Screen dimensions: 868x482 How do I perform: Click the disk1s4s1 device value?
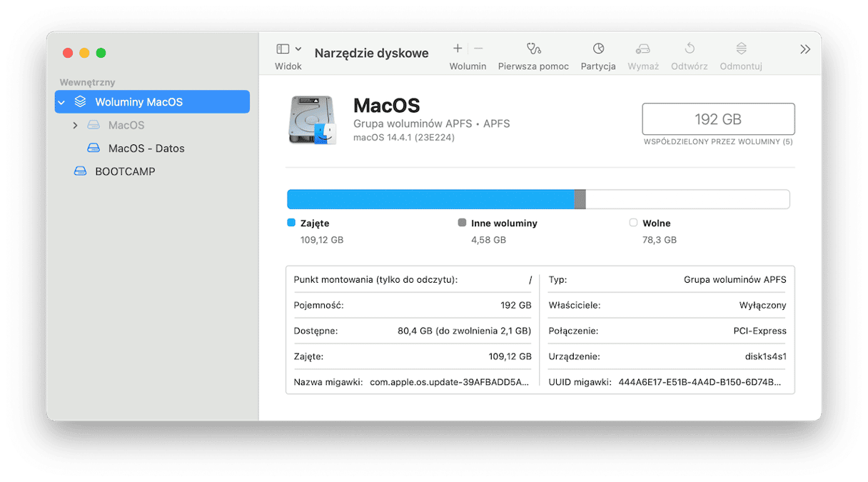(765, 356)
